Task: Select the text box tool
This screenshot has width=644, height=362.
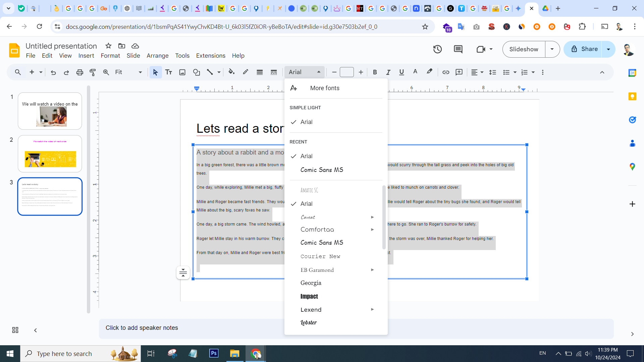Action: tap(169, 72)
